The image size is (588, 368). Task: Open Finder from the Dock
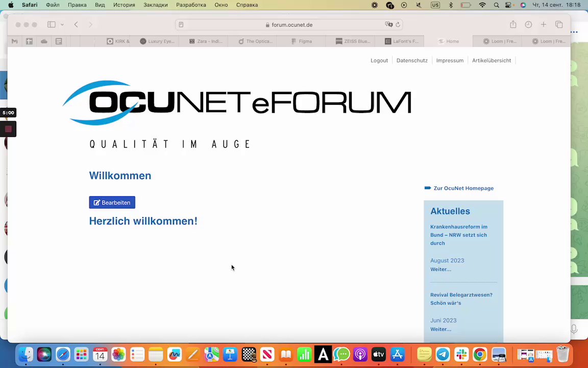[26, 354]
